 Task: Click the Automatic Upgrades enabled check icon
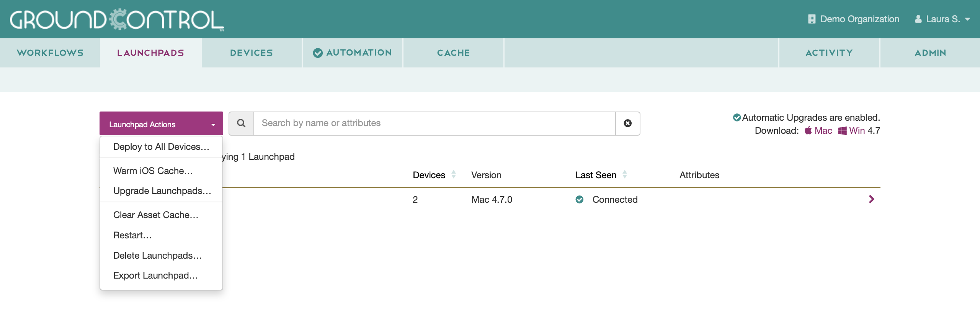[737, 118]
